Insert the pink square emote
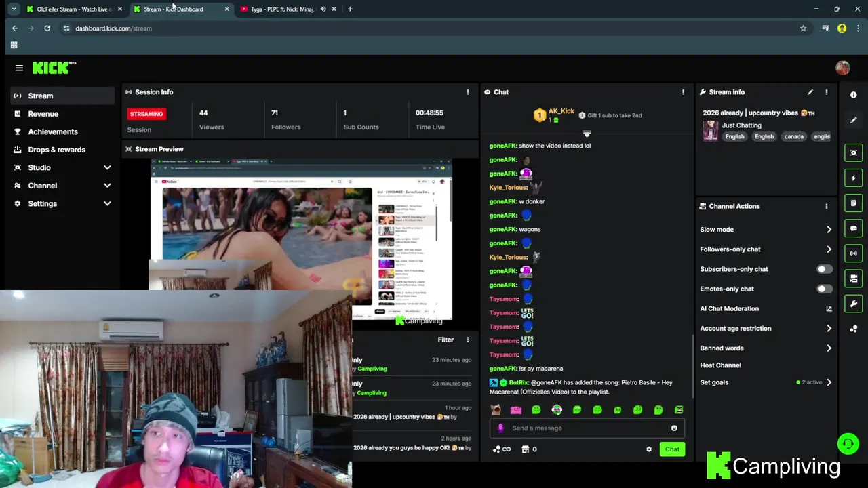The height and width of the screenshot is (488, 868). point(516,409)
